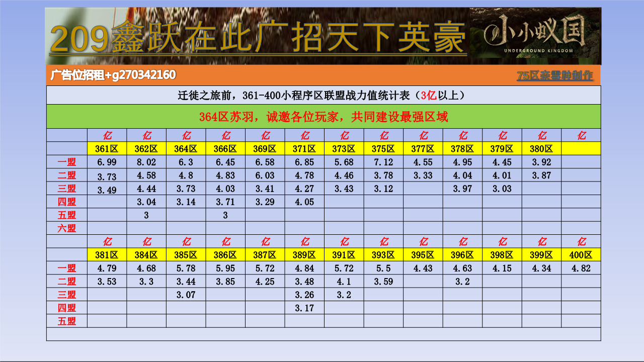Click the 4.79 cell under 381区

pyautogui.click(x=107, y=268)
